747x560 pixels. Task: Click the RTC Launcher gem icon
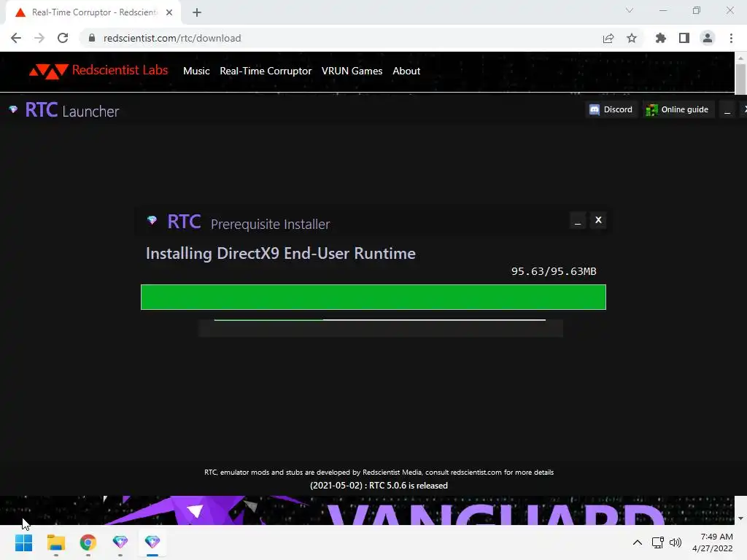13,109
